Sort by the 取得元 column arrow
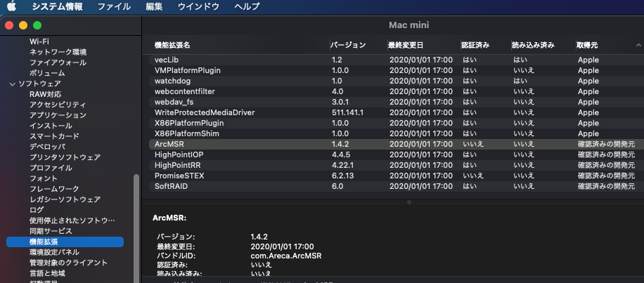Image resolution: width=644 pixels, height=283 pixels. pos(638,45)
